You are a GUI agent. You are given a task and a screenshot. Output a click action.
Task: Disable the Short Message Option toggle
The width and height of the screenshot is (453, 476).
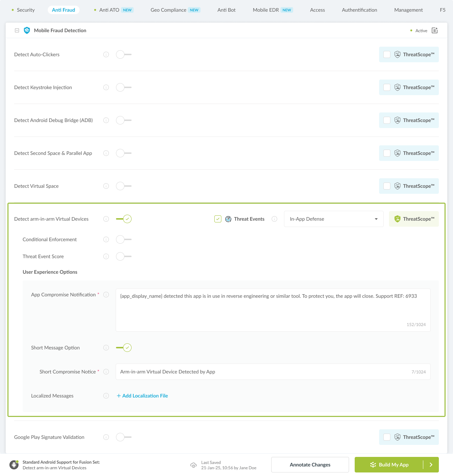[124, 348]
